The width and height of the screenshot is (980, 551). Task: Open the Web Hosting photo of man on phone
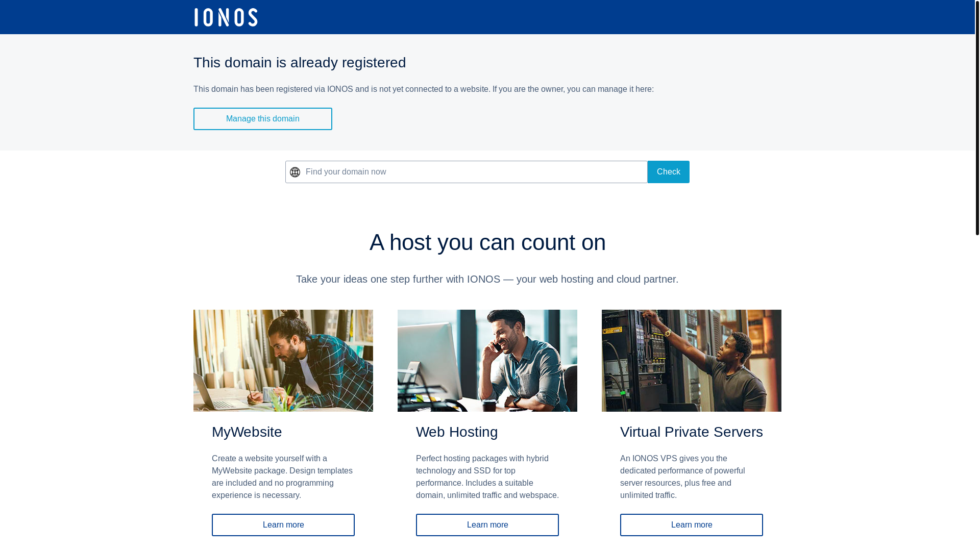(x=487, y=361)
